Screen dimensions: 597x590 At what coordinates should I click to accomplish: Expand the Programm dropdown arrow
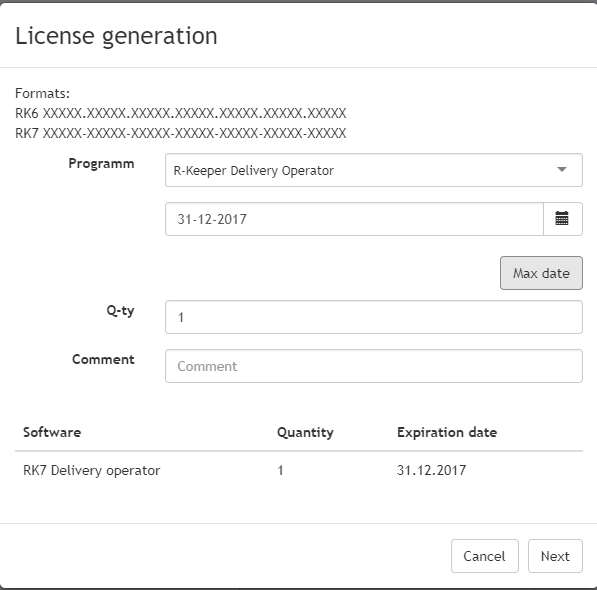(562, 170)
